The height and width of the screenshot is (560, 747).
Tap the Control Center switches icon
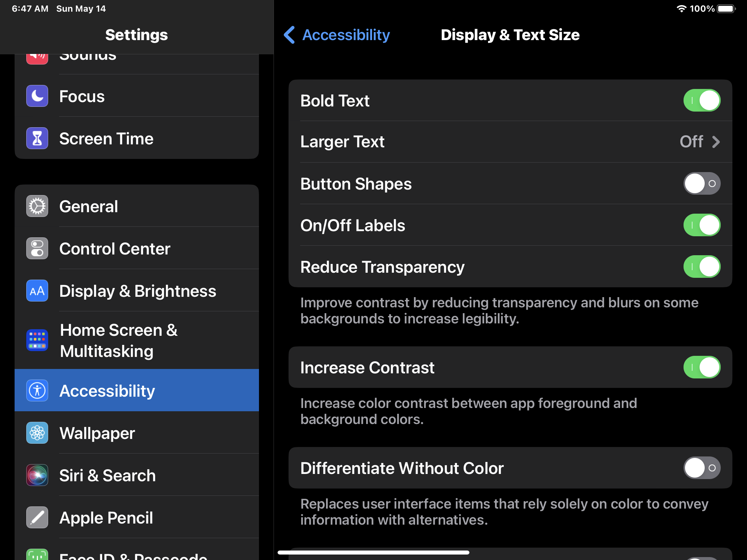pos(37,248)
